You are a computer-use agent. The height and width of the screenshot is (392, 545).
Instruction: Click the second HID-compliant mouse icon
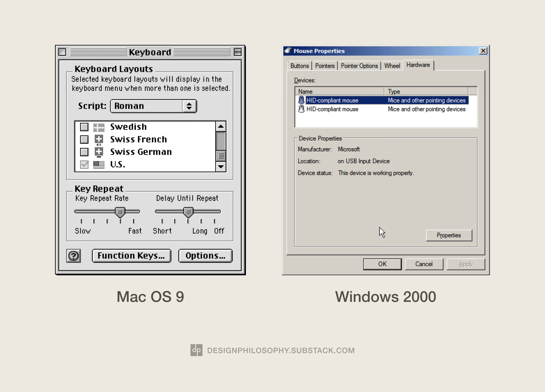click(301, 109)
